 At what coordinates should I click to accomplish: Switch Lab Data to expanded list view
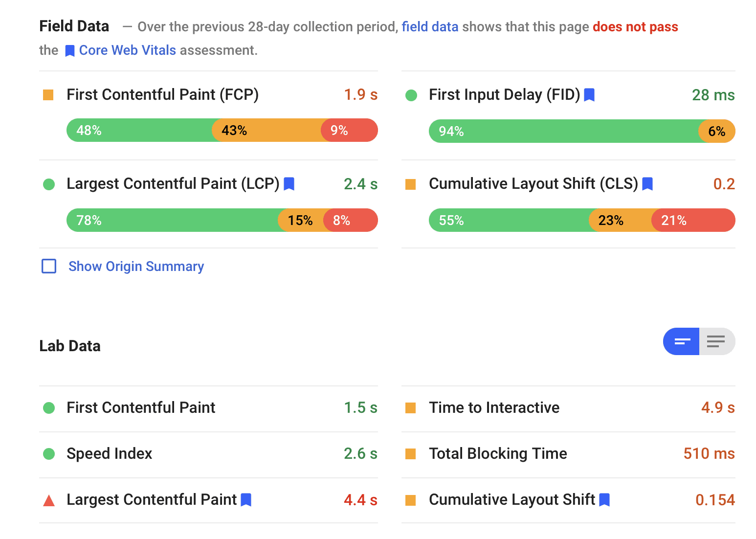[716, 341]
